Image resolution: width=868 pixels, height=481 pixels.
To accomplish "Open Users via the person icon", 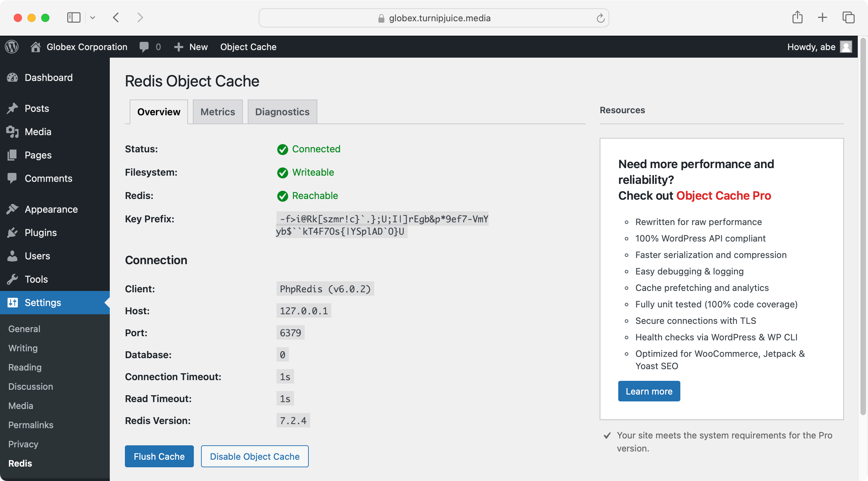I will (x=13, y=256).
